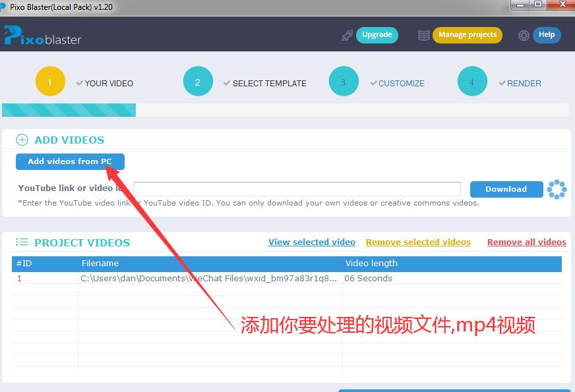Open View selected video link
575x392 pixels.
pos(311,242)
